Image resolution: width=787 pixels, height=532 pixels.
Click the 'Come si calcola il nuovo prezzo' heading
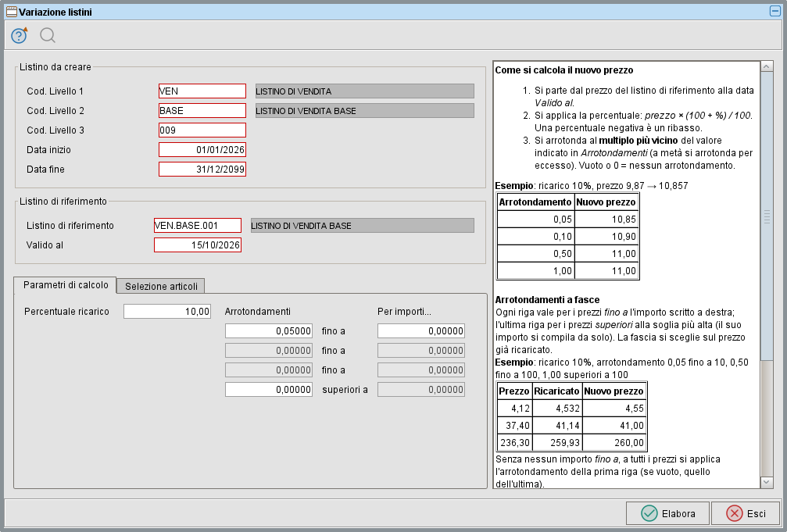pos(564,70)
